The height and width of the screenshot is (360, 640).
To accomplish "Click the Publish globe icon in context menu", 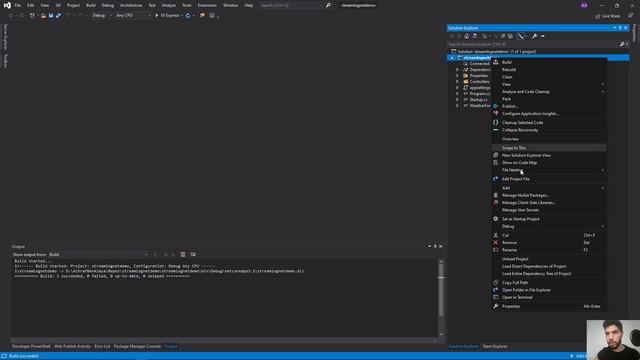I will 496,106.
